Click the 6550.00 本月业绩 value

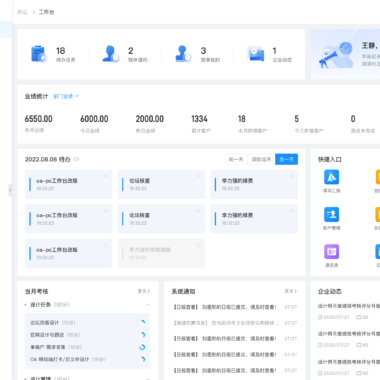[38, 119]
